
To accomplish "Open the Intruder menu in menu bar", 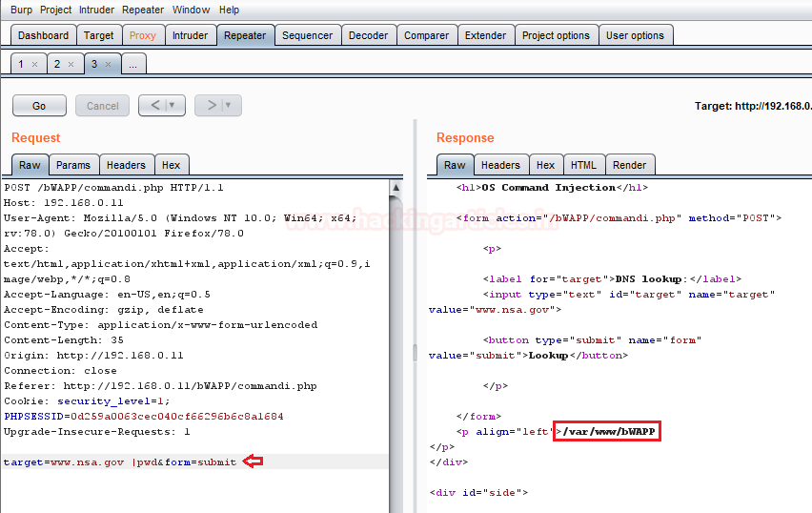I will (x=96, y=10).
